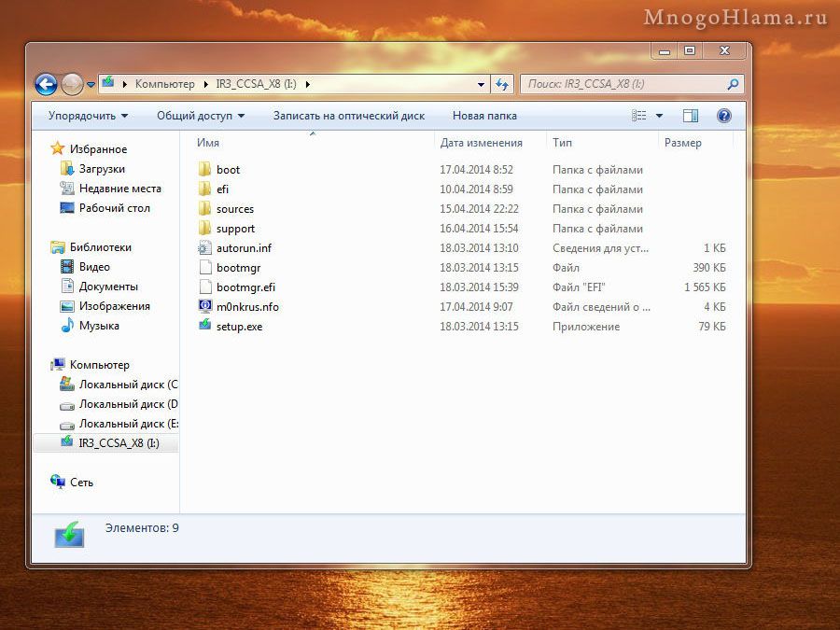Image resolution: width=840 pixels, height=630 pixels.
Task: Expand the Общий доступ dropdown
Action: 200,116
